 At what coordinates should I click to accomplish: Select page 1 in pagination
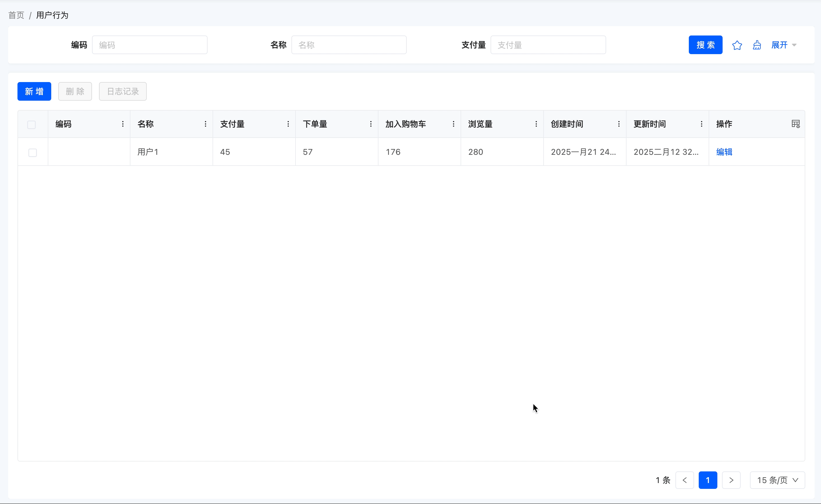click(x=708, y=480)
